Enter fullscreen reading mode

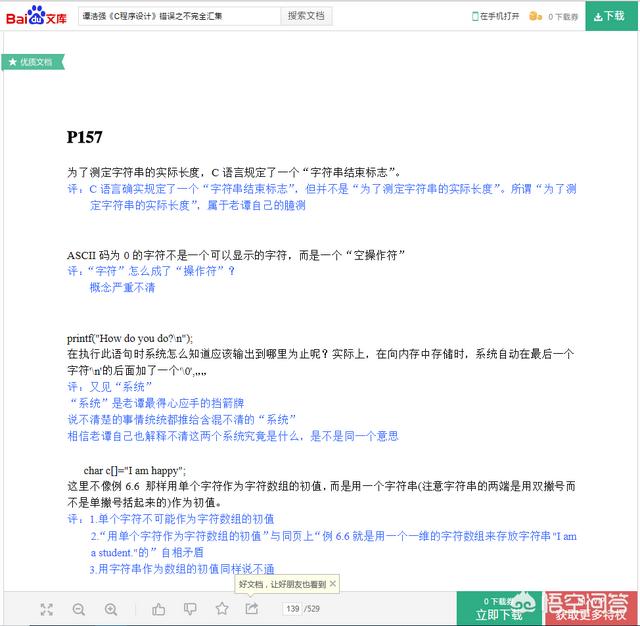coord(47,609)
